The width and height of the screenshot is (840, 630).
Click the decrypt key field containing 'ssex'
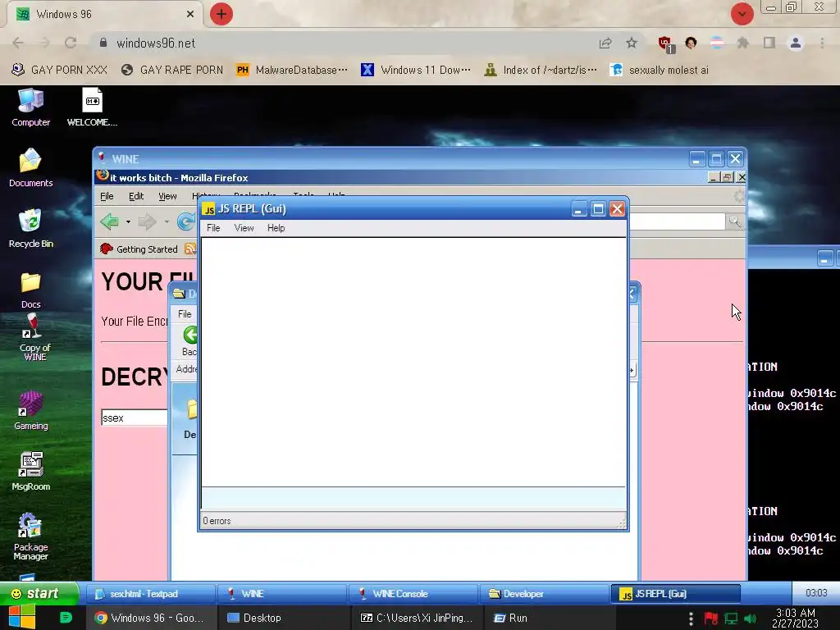coord(135,418)
